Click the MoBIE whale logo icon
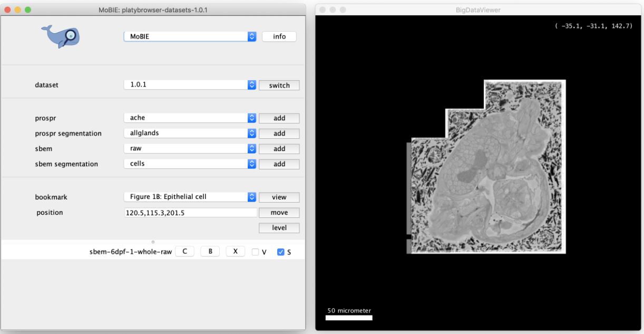Viewport: 644px width, 334px height. click(x=61, y=36)
